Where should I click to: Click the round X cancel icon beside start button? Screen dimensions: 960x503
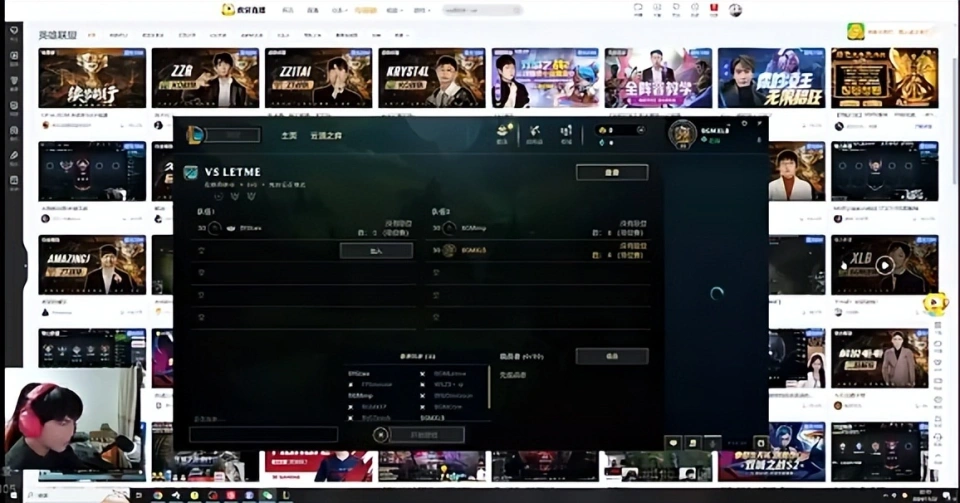tap(380, 434)
